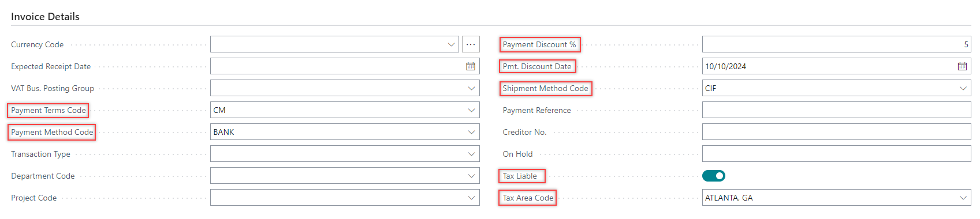Open the Shipment Method Code dropdown arrow
Viewport: 980px width, 219px height.
(x=963, y=88)
